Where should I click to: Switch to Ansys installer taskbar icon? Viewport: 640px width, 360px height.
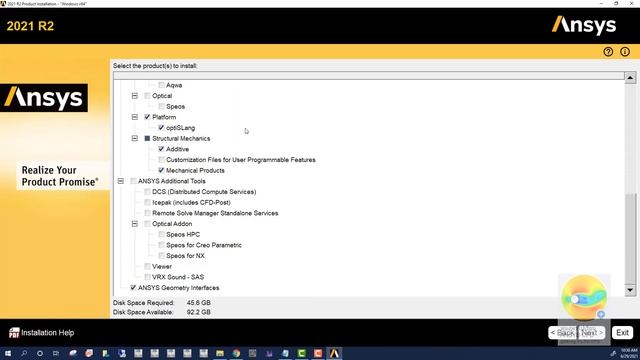(x=334, y=353)
